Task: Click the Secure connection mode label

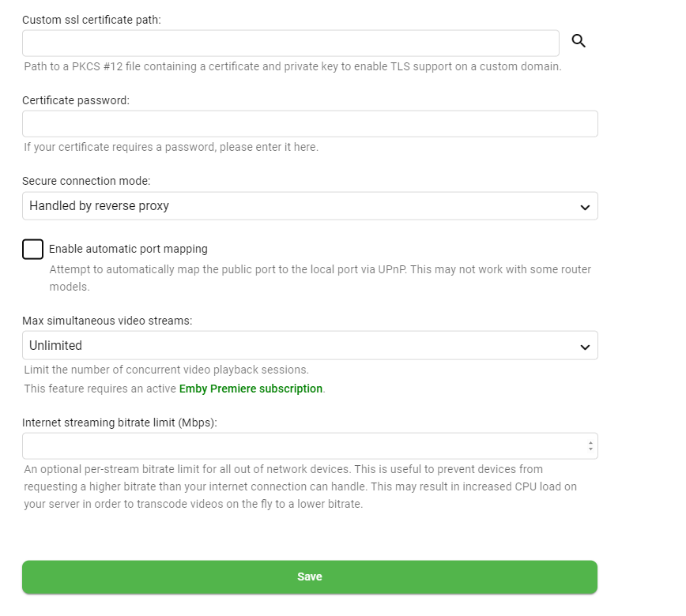Action: pos(86,181)
